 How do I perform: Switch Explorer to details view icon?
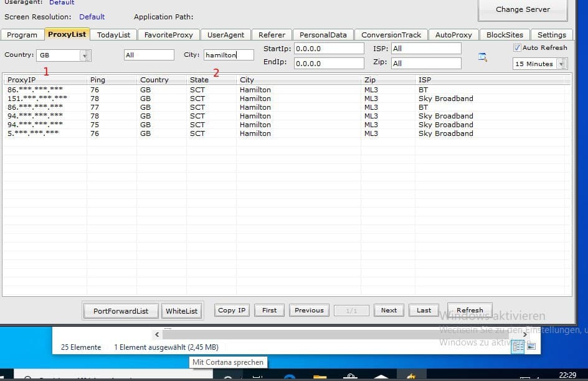pos(518,347)
